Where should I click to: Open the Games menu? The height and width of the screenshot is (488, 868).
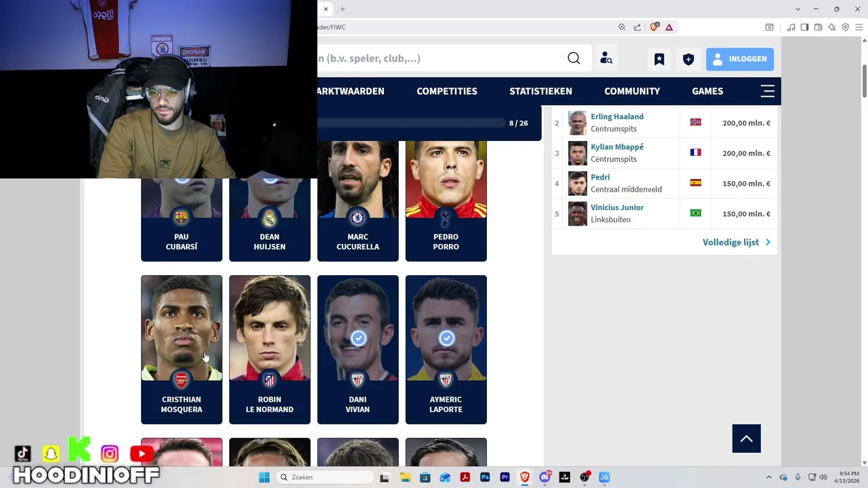point(707,91)
